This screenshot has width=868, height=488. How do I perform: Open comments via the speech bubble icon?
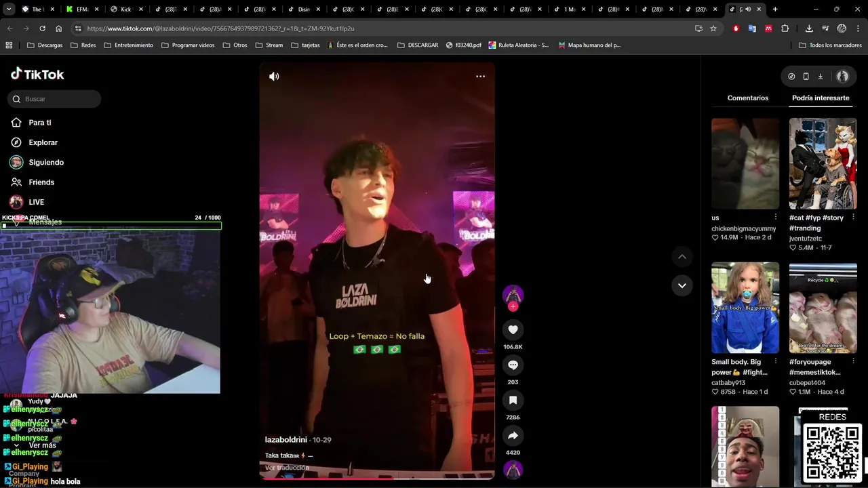point(513,365)
